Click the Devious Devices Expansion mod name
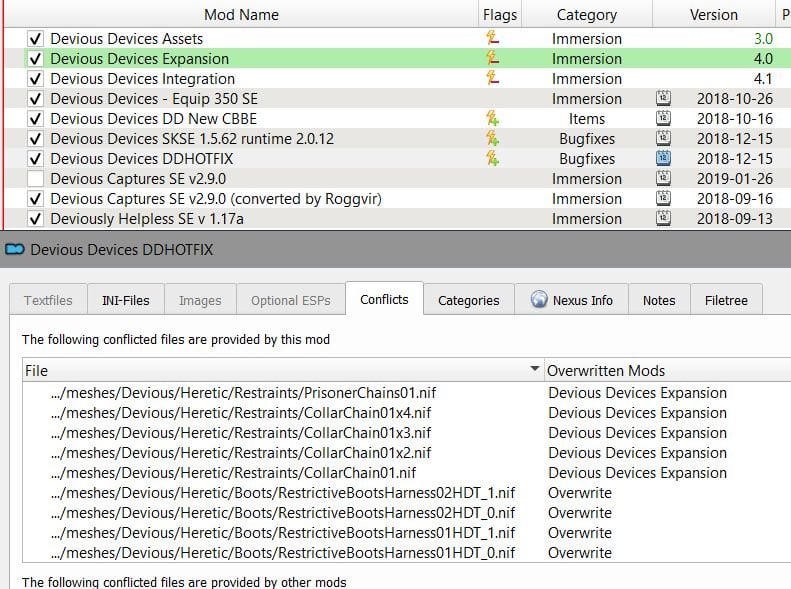The width and height of the screenshot is (791, 589). coord(140,59)
